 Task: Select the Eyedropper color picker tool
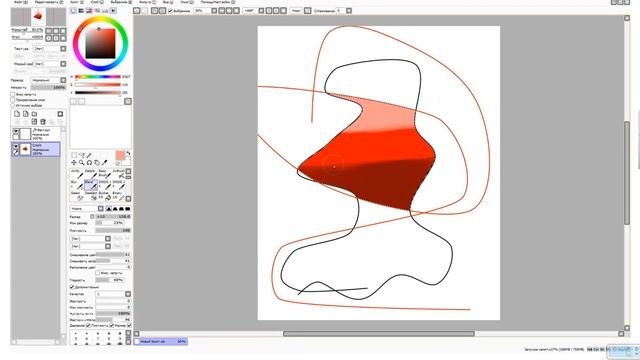pyautogui.click(x=104, y=162)
